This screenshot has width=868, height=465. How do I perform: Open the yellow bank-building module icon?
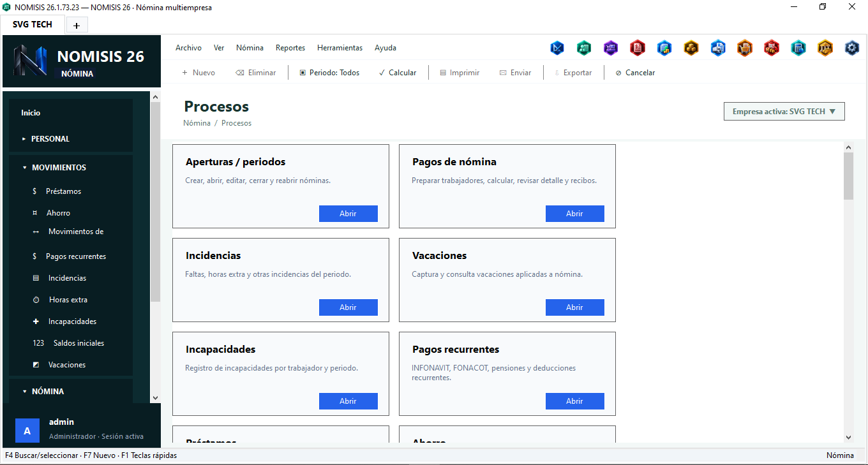tap(825, 48)
